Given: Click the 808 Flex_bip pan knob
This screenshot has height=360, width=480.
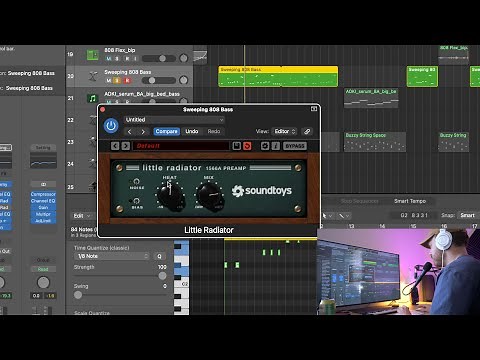Looking at the screenshot, I should click(184, 58).
